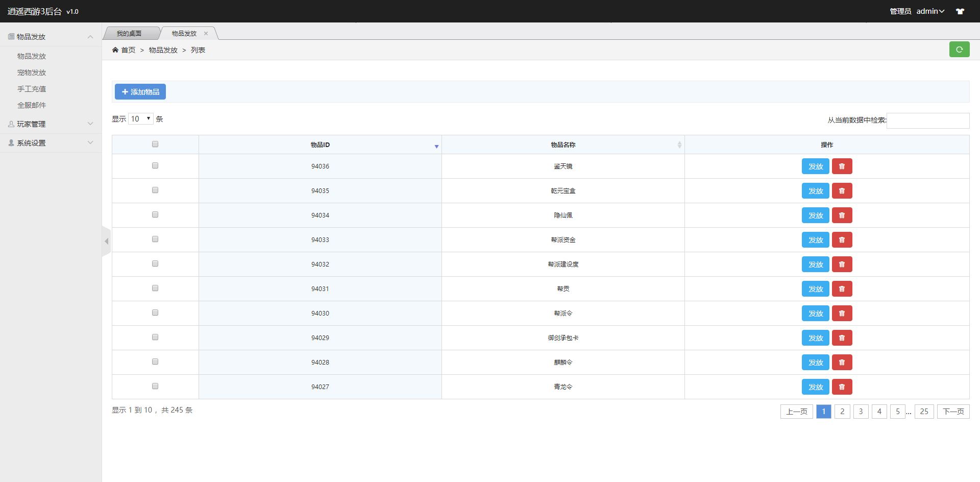
Task: Click the skin theme shirt icon
Action: (960, 11)
